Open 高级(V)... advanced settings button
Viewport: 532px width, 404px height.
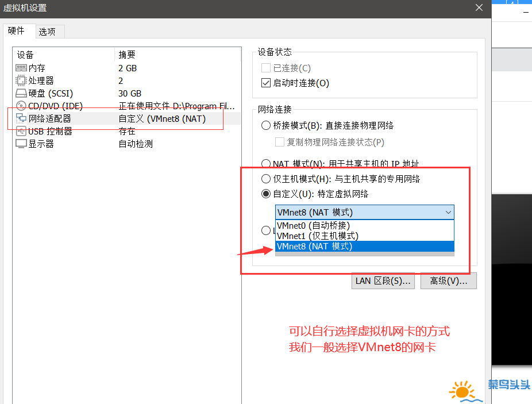coord(449,281)
